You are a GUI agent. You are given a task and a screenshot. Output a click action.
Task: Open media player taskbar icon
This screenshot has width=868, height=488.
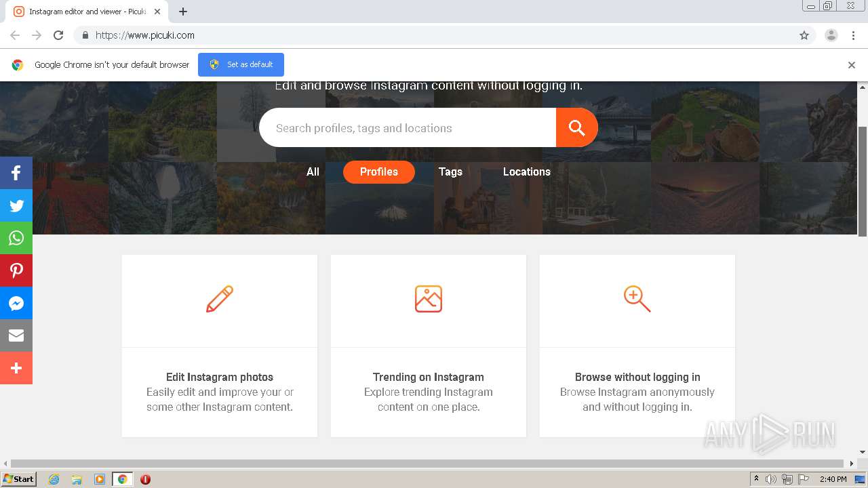coord(100,479)
